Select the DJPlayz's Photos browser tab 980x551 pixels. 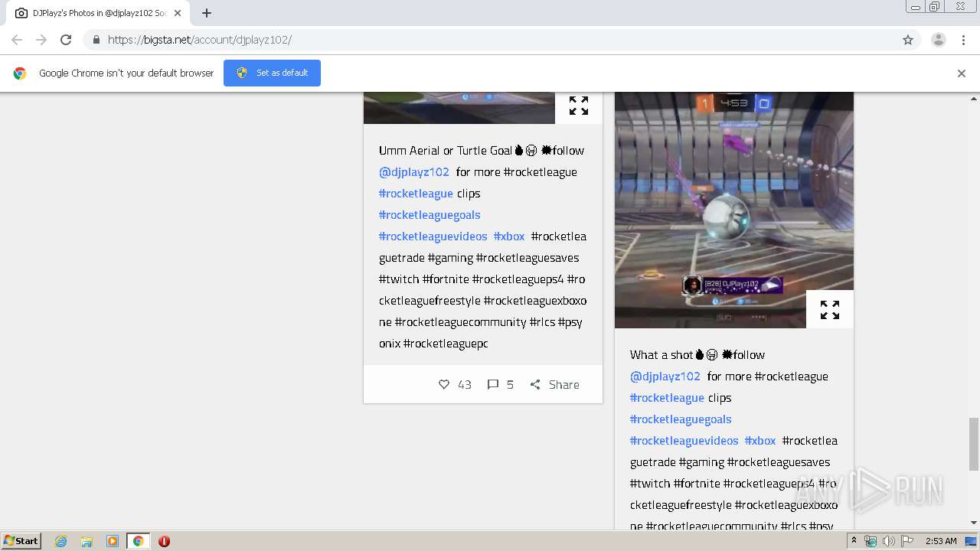(x=96, y=13)
